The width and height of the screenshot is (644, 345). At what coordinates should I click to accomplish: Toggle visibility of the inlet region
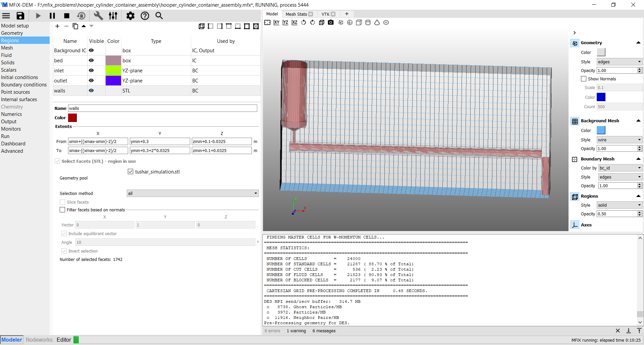pos(91,70)
